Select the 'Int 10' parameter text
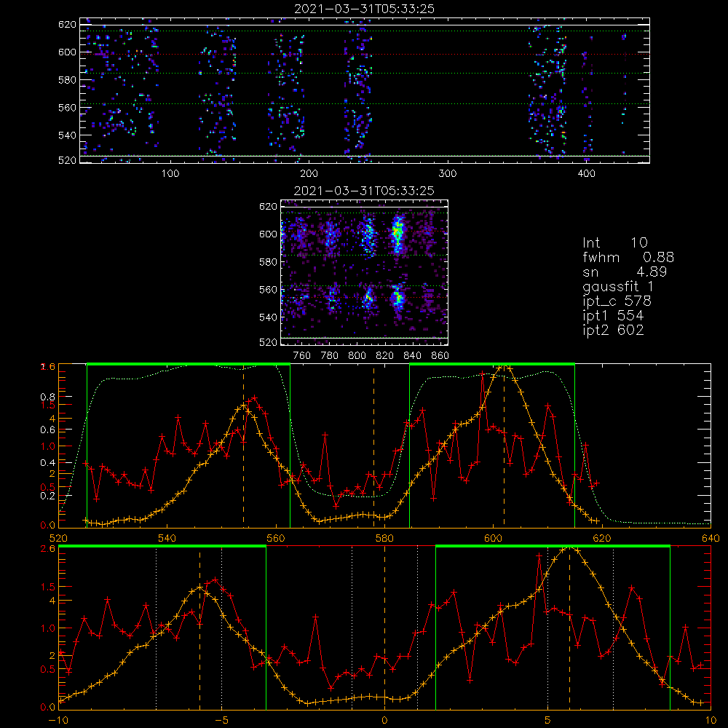Image resolution: width=728 pixels, height=728 pixels. pyautogui.click(x=614, y=242)
